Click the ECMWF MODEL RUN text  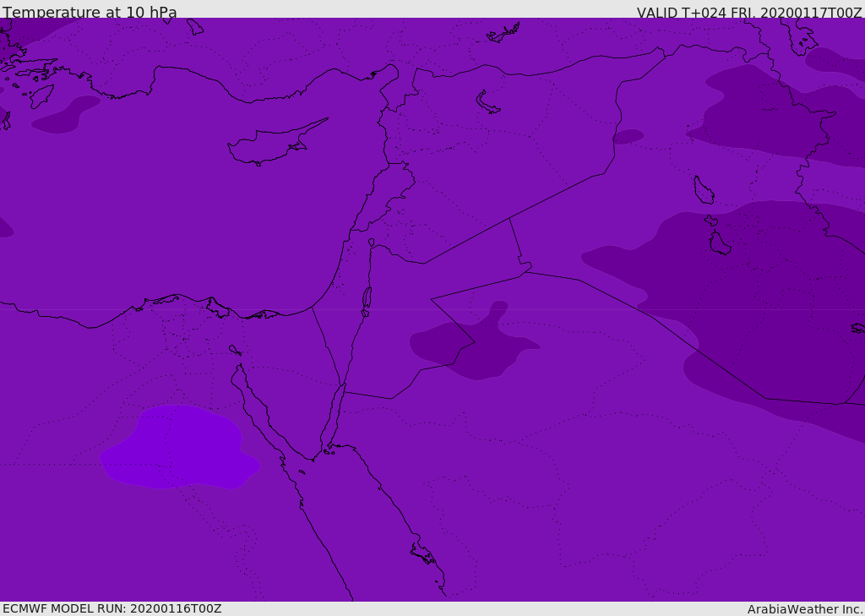[112, 608]
